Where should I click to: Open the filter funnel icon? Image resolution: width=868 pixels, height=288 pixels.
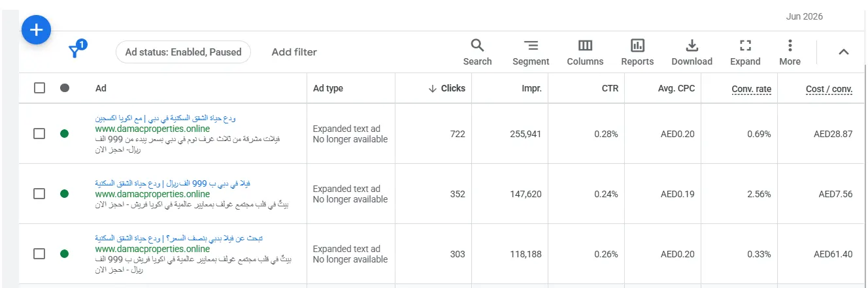pyautogui.click(x=76, y=51)
